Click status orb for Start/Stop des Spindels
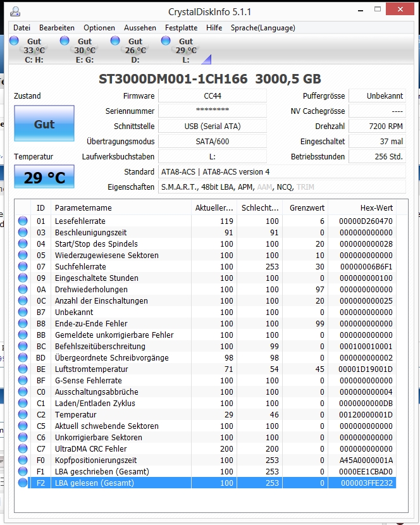Image resolution: width=420 pixels, height=525 pixels. coord(23,244)
